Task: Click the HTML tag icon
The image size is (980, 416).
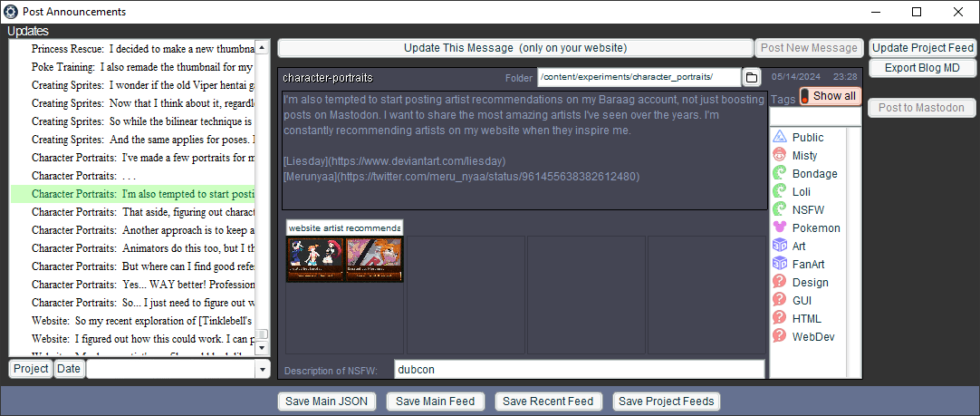Action: [779, 318]
